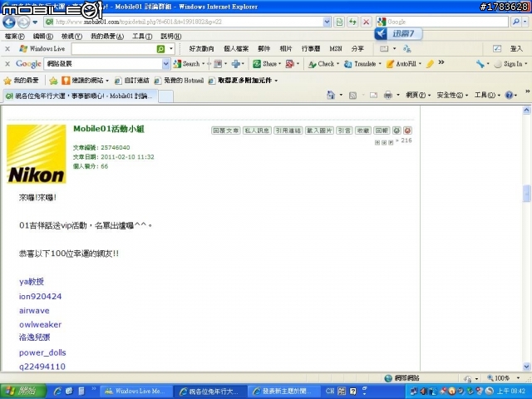Open the 我的最愛(A) menu
This screenshot has width=532, height=399.
tap(107, 36)
